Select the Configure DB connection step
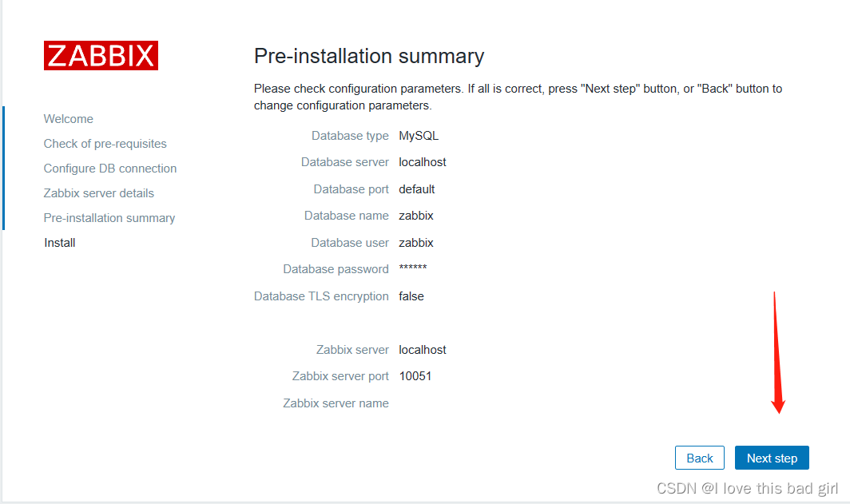The image size is (850, 504). [109, 168]
